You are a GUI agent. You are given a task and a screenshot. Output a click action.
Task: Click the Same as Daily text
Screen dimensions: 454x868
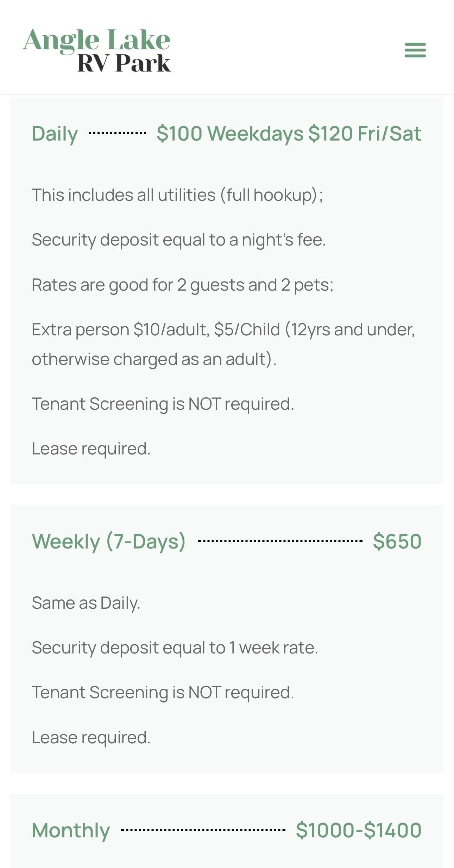pyautogui.click(x=86, y=603)
